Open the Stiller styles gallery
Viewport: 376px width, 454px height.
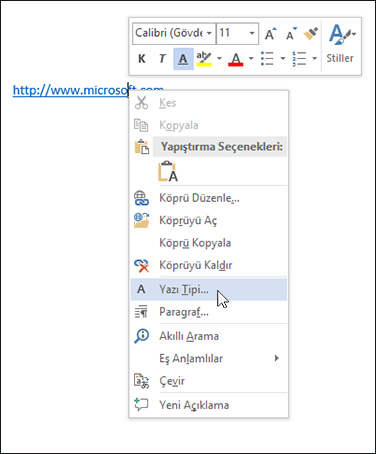click(341, 44)
